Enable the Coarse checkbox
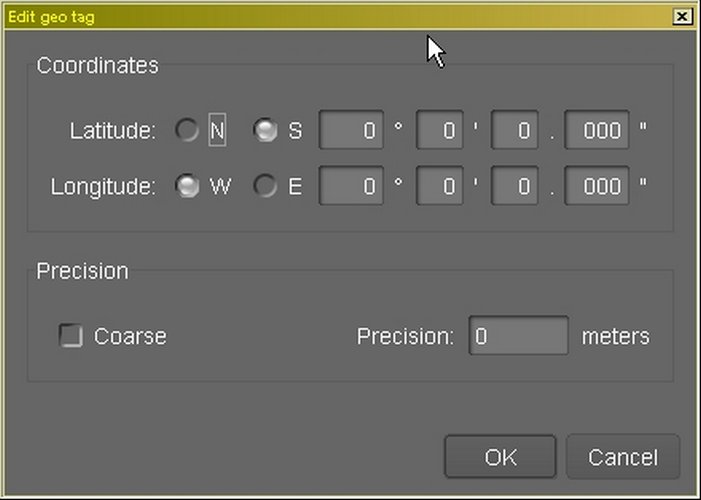This screenshot has width=701, height=500. point(71,336)
